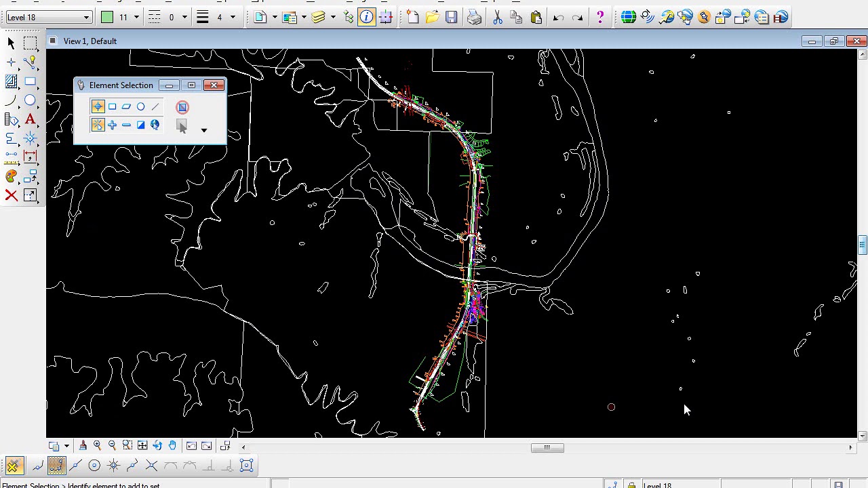The image size is (868, 488).
Task: Expand Element Selection extended settings arrow
Action: coord(203,130)
